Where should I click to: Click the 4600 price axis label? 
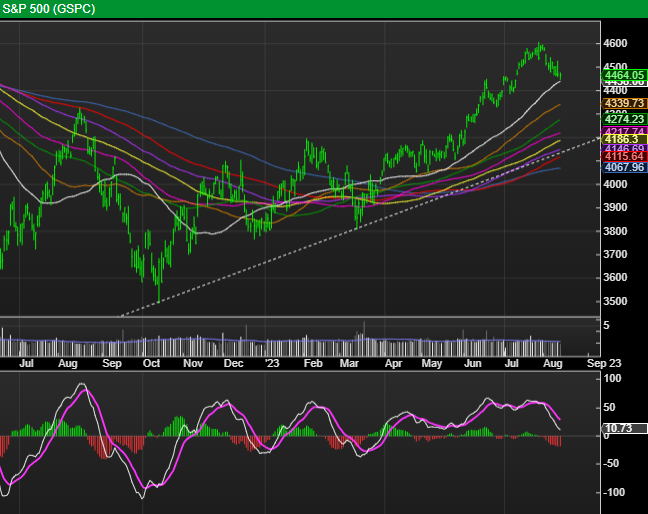point(615,43)
